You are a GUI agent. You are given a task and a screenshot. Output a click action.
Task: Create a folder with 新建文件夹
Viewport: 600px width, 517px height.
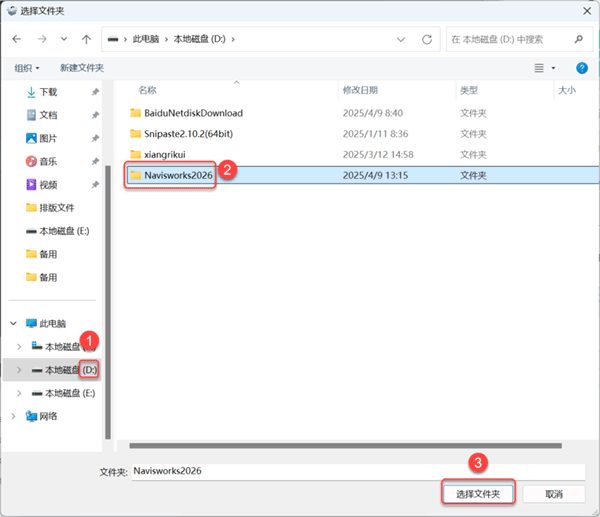[x=82, y=68]
